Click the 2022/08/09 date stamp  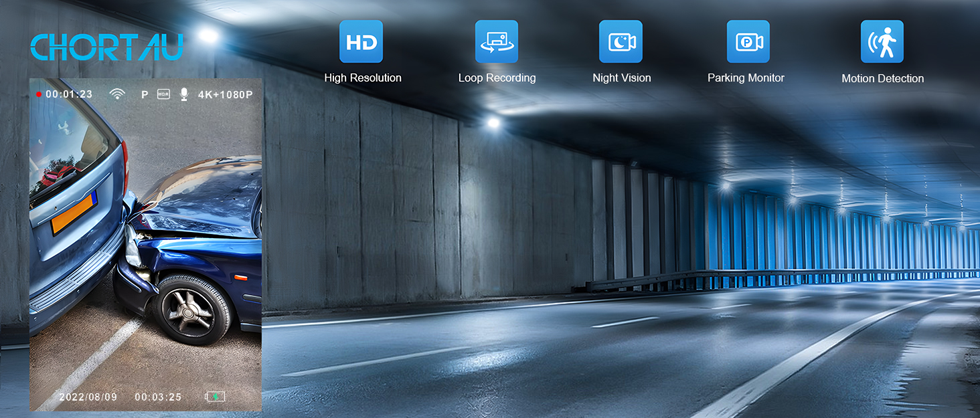pyautogui.click(x=88, y=397)
